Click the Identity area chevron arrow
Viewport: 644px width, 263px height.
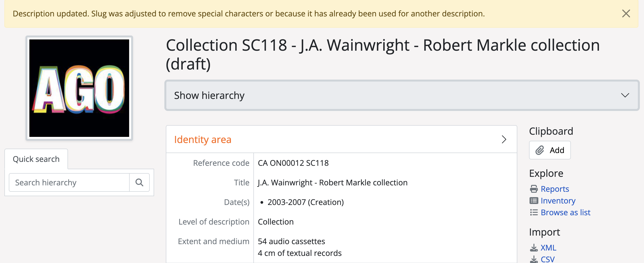pyautogui.click(x=504, y=139)
